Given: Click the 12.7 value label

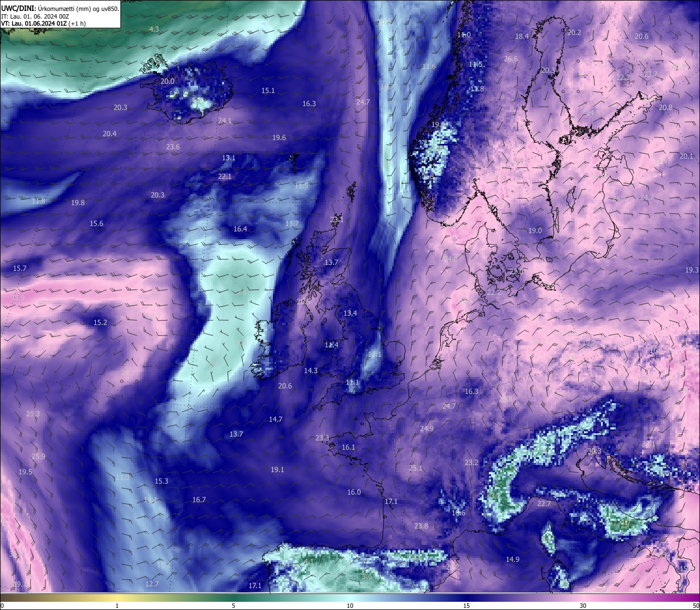Looking at the screenshot, I should point(152,584).
